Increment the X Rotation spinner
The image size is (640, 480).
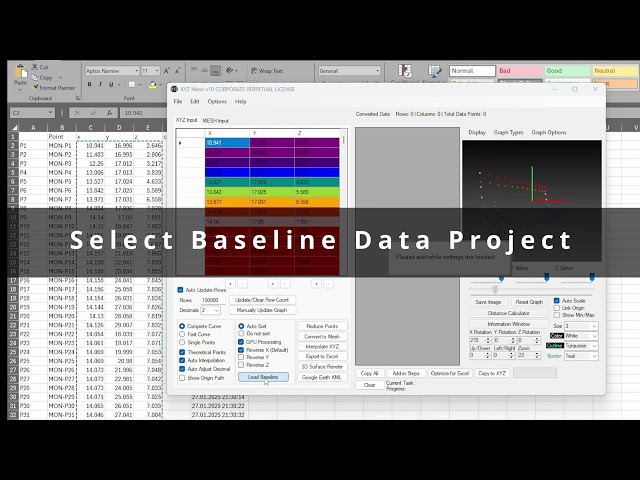(x=488, y=338)
